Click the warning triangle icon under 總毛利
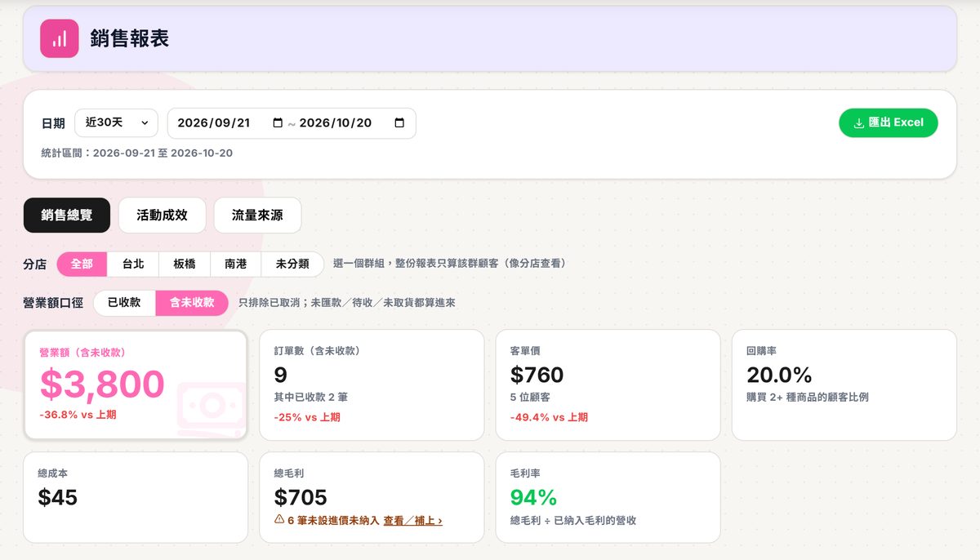 pos(279,519)
